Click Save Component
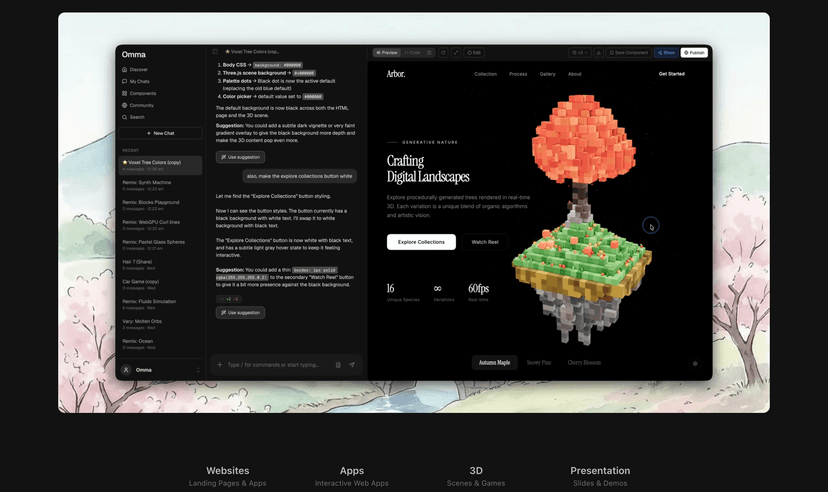The height and width of the screenshot is (492, 828). tap(628, 53)
